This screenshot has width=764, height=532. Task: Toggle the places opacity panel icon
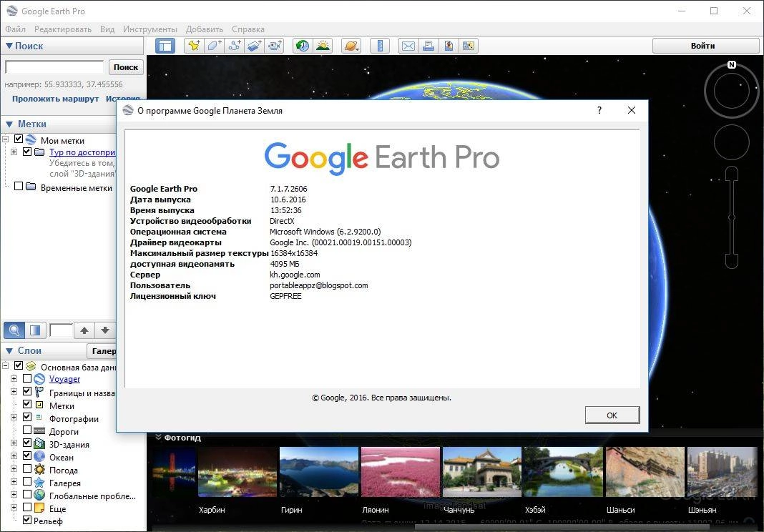[35, 330]
